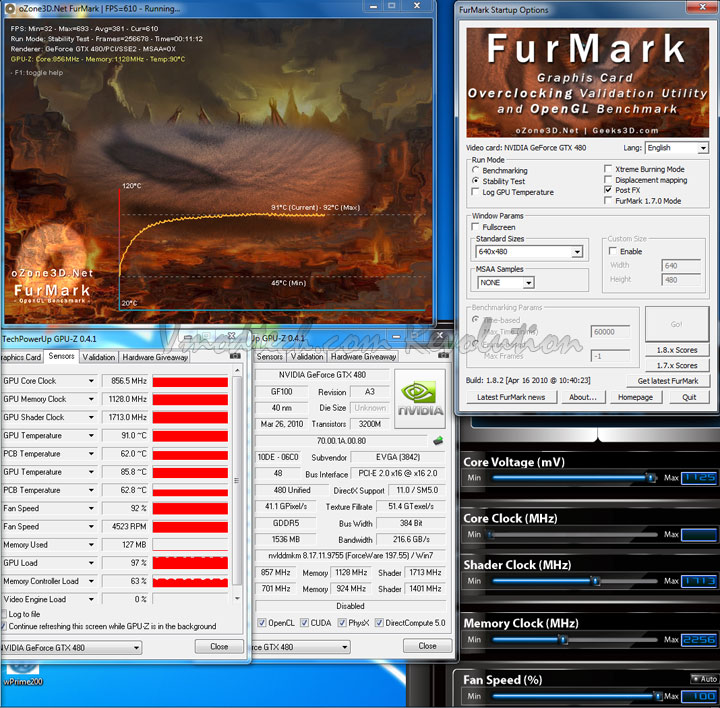The image size is (720, 708).
Task: Open the About... dialog in FurMark
Action: point(583,397)
